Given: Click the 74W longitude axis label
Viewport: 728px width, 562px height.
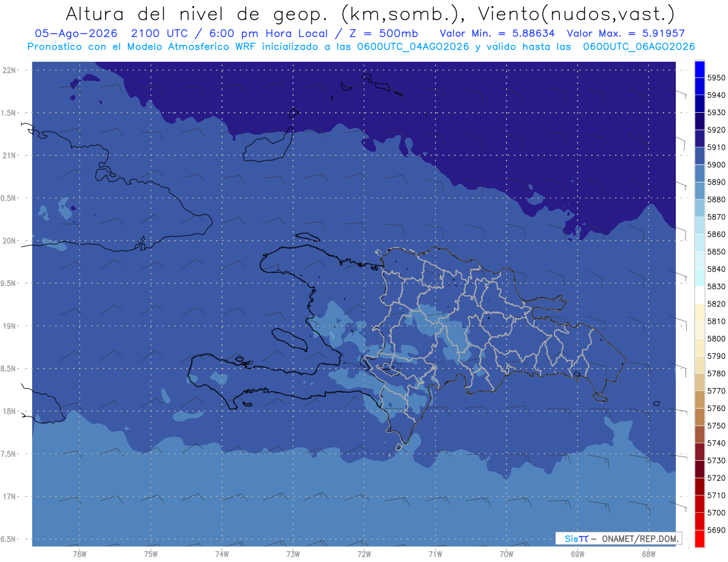Looking at the screenshot, I should point(221,554).
